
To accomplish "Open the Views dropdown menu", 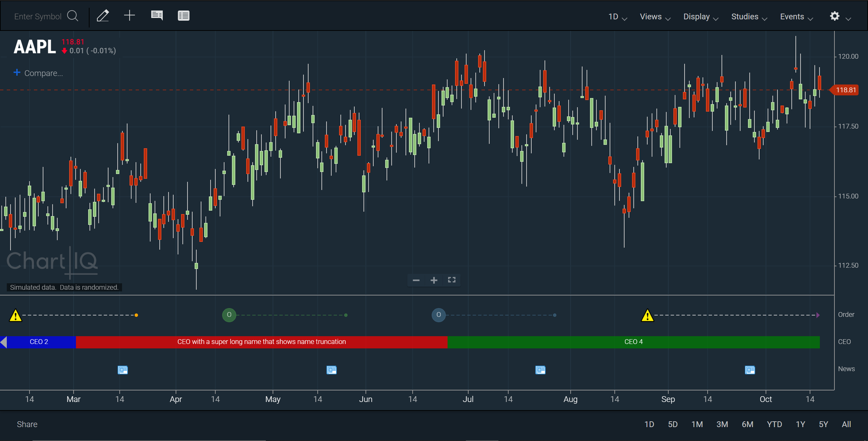I will (x=655, y=17).
